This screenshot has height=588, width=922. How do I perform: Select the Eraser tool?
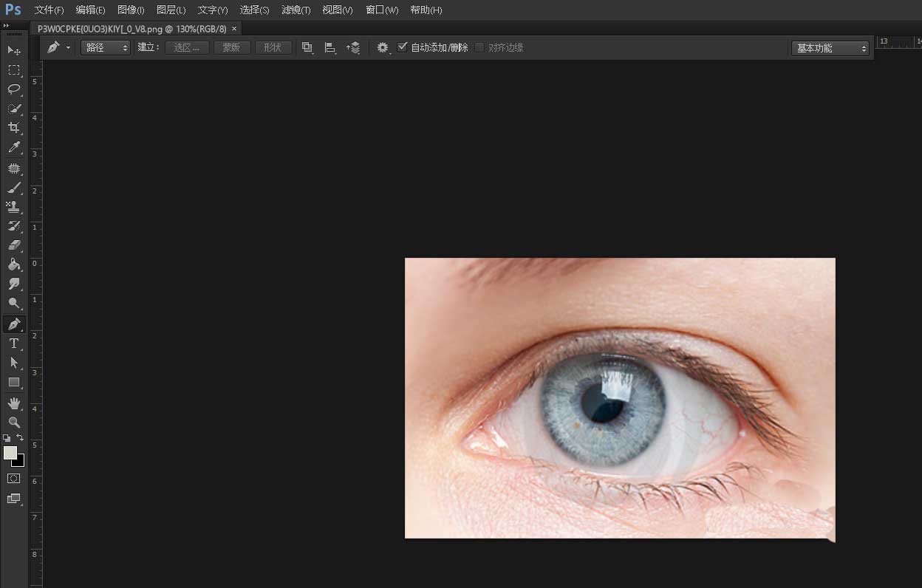tap(13, 245)
